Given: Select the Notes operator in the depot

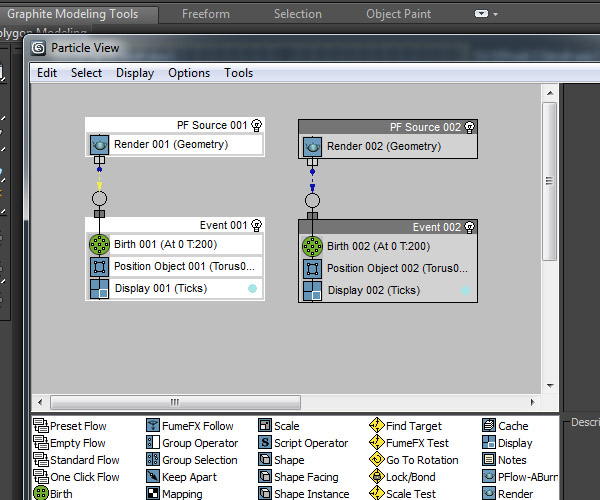Looking at the screenshot, I should pyautogui.click(x=505, y=460).
